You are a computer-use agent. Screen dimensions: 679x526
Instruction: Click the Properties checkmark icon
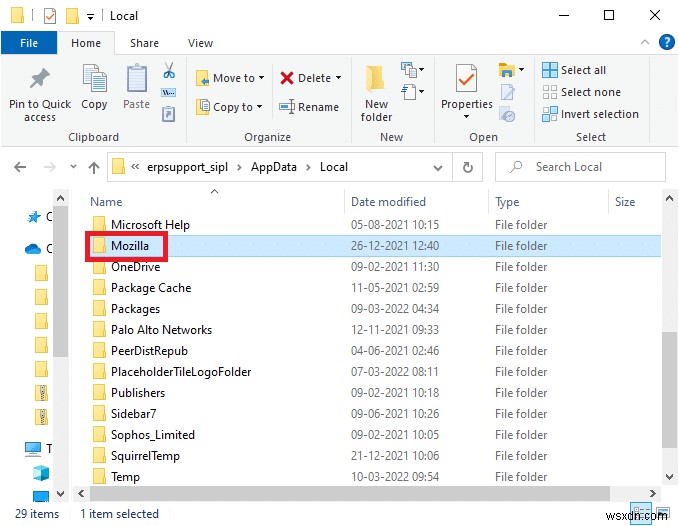click(466, 78)
